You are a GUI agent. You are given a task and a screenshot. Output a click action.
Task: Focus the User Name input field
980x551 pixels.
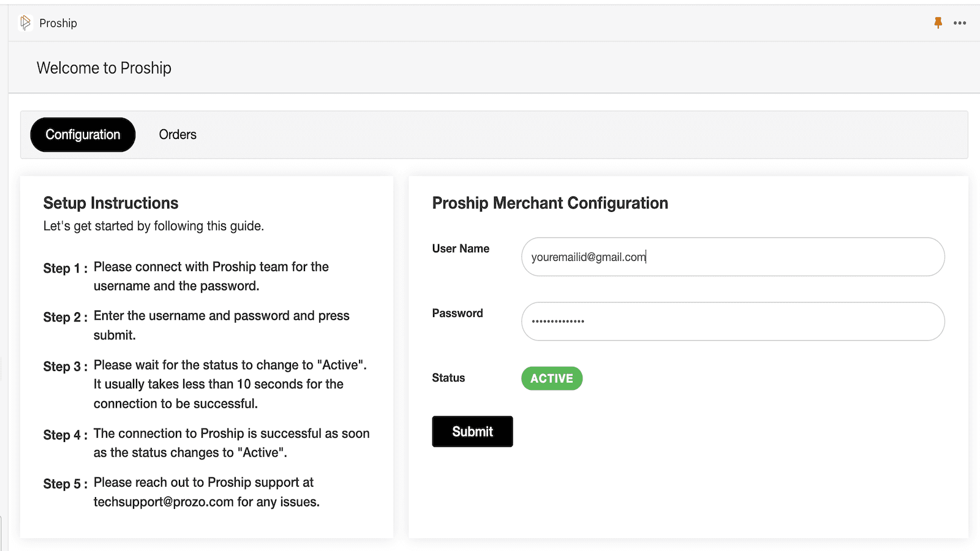[x=733, y=257]
